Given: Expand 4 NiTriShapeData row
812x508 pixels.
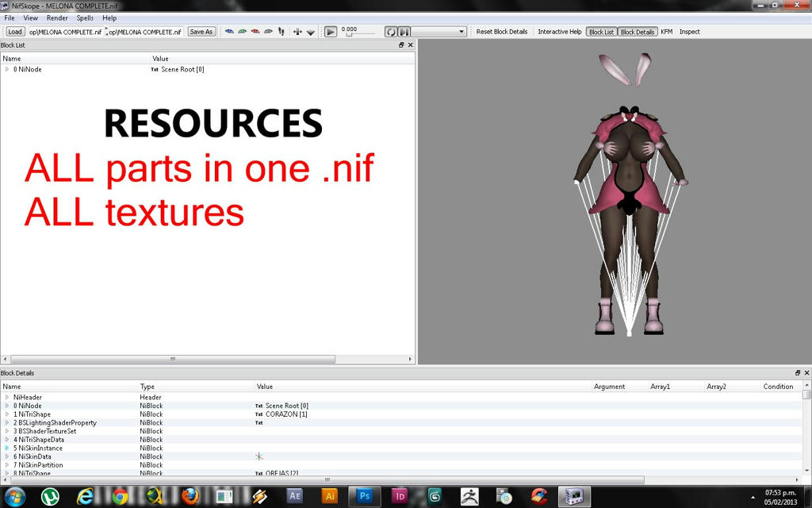Looking at the screenshot, I should coord(6,440).
